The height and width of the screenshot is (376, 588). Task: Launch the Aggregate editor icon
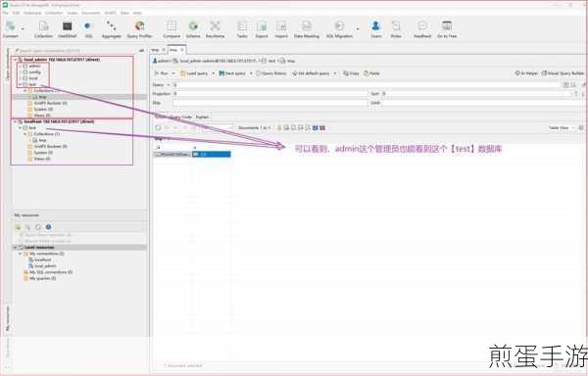(112, 29)
